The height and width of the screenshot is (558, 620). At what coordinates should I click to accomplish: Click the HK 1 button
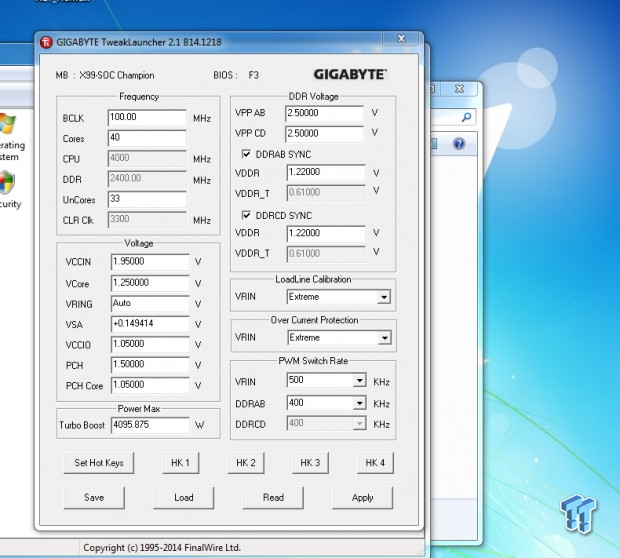pos(180,463)
